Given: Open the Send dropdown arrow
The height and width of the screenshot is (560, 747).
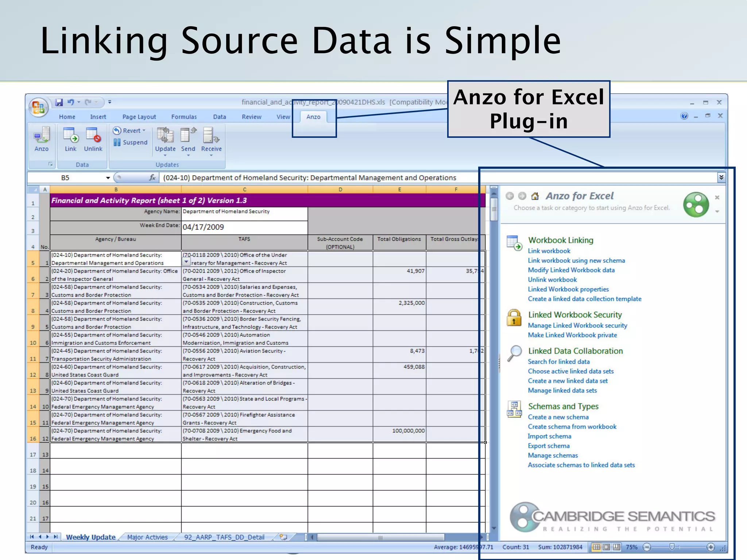Looking at the screenshot, I should (188, 156).
